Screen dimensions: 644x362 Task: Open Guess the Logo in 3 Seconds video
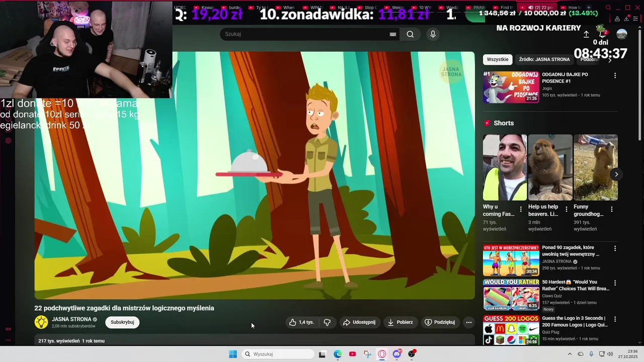(x=575, y=321)
